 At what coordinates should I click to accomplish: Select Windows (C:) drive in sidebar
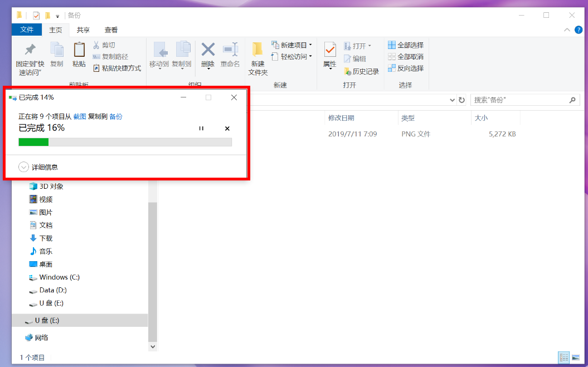[x=61, y=277]
